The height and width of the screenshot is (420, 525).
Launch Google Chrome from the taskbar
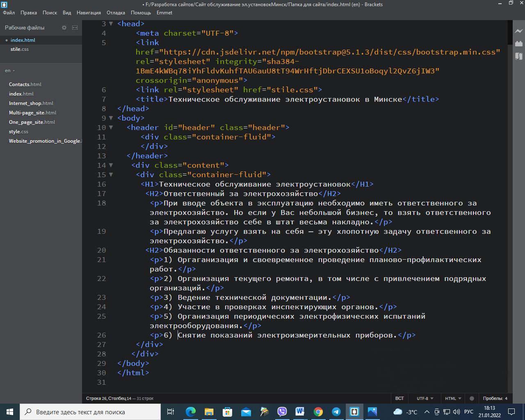[318, 412]
